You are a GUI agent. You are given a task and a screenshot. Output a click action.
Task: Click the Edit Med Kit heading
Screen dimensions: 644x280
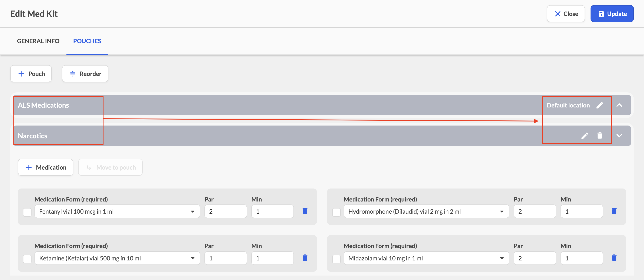pyautogui.click(x=34, y=14)
